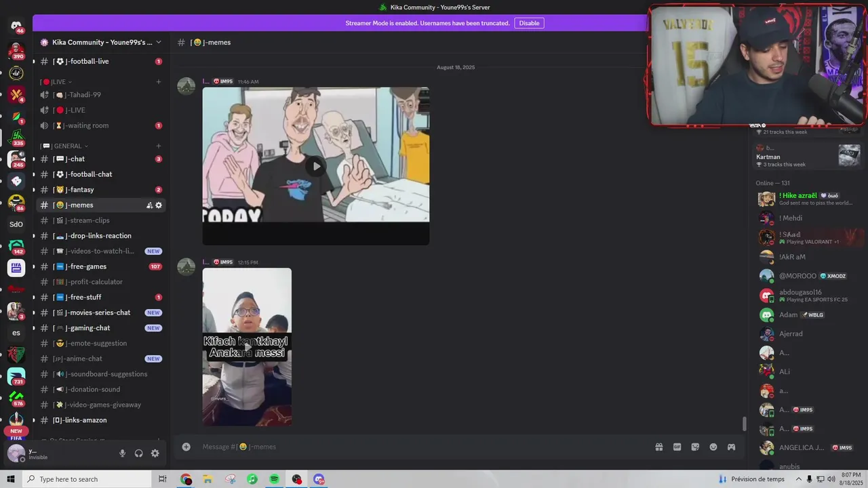Open the server icon with 576 badge

point(16,398)
